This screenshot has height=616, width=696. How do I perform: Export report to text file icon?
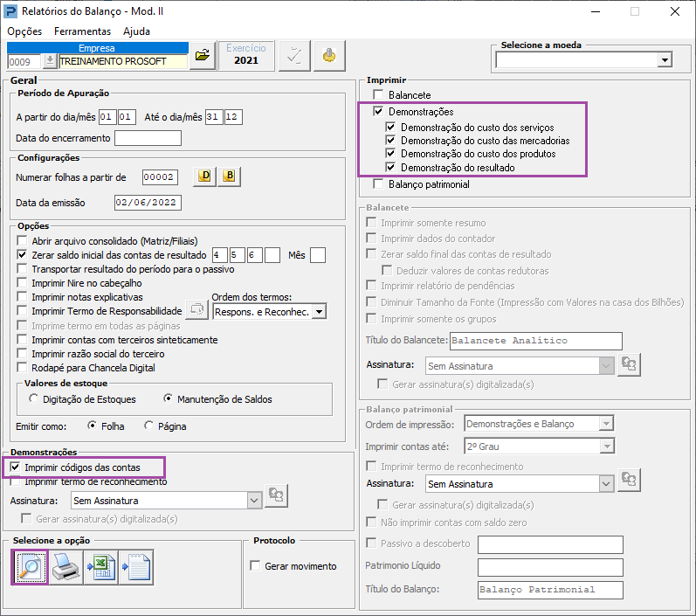pos(137,567)
